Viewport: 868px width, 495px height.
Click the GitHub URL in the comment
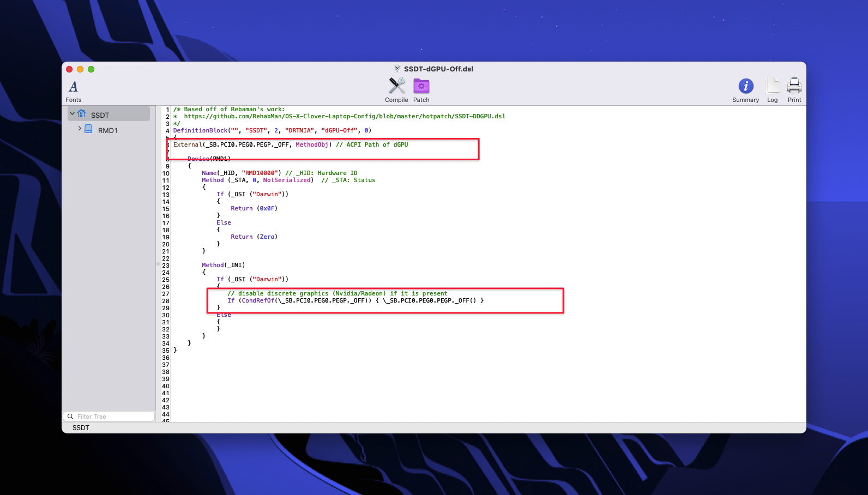tap(344, 116)
